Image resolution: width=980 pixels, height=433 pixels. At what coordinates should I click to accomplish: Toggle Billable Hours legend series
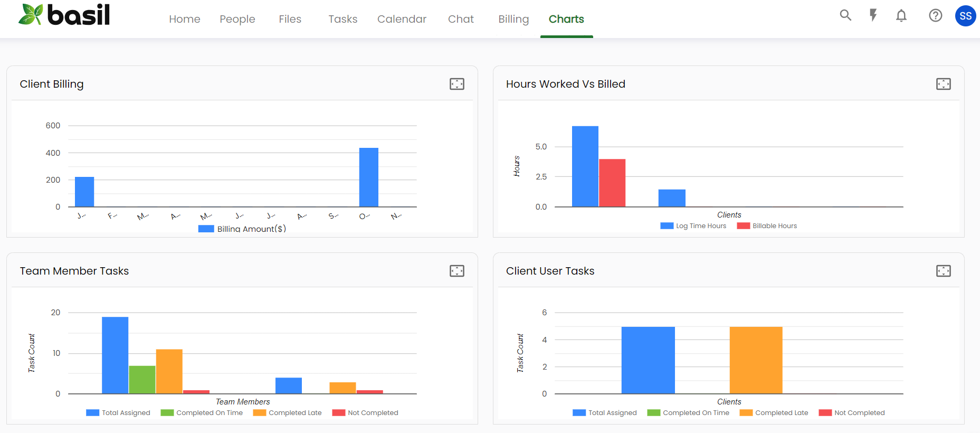click(x=767, y=226)
